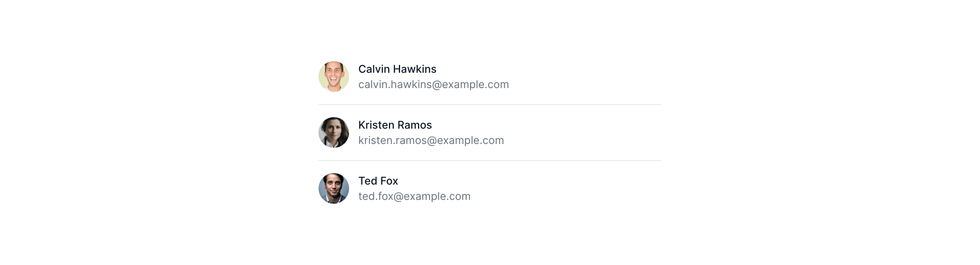This screenshot has width=980, height=265.
Task: Open the Kristen Ramos name entry
Action: pyautogui.click(x=395, y=125)
